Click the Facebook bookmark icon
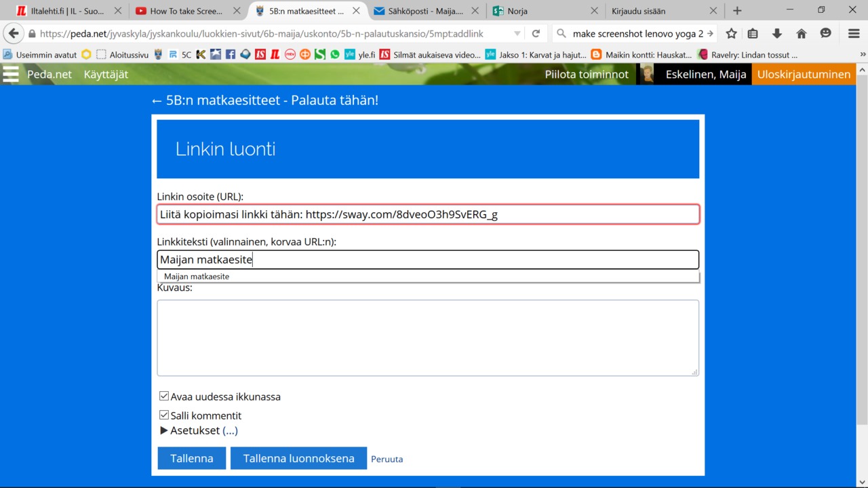868x488 pixels. (231, 55)
